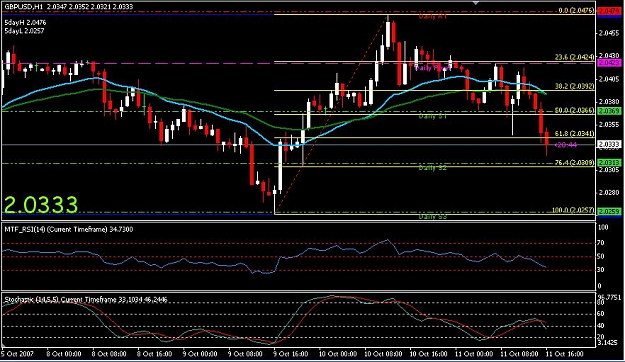Click the 11 Oct 16:00 time axis label
Screen dimensions: 625x362
[x=565, y=354]
